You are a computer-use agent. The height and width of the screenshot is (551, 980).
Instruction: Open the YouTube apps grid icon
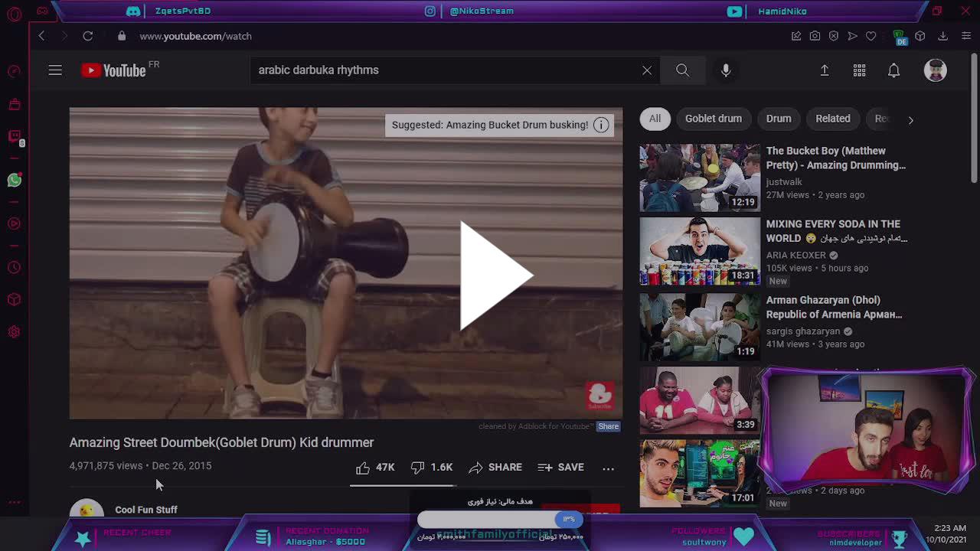pyautogui.click(x=859, y=70)
